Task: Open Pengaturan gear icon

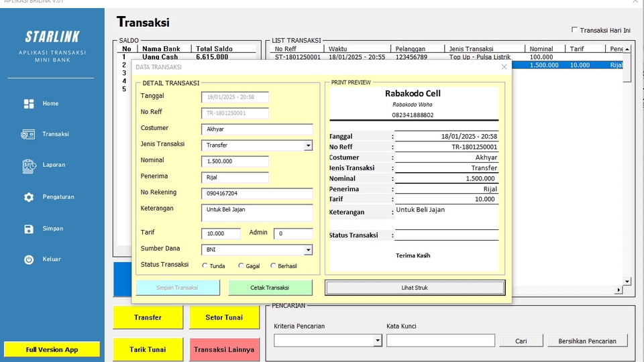Action: [29, 197]
